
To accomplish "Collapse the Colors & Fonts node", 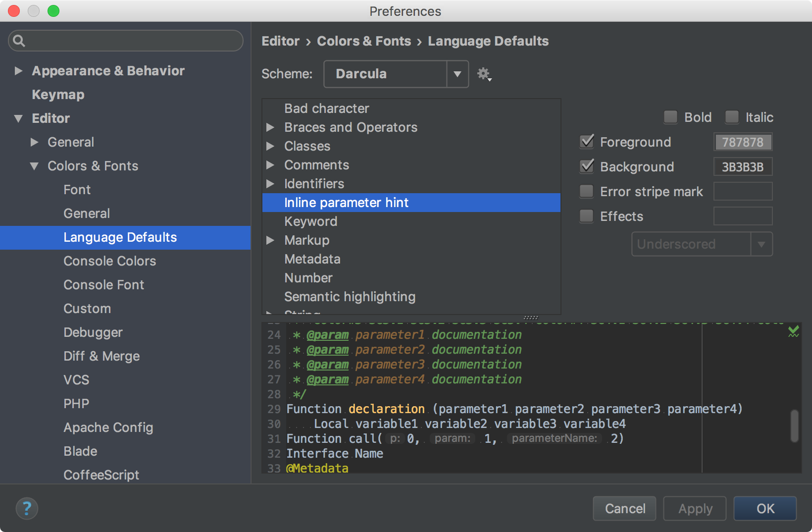I will tap(34, 166).
